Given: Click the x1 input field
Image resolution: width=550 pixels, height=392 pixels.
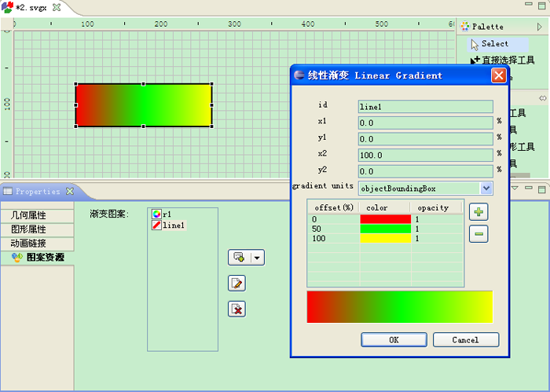Looking at the screenshot, I should pos(426,123).
